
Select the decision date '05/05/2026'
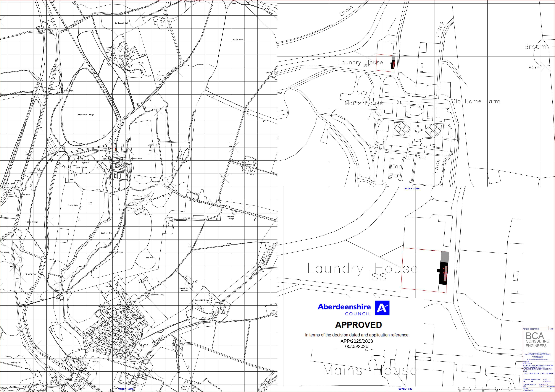click(357, 346)
